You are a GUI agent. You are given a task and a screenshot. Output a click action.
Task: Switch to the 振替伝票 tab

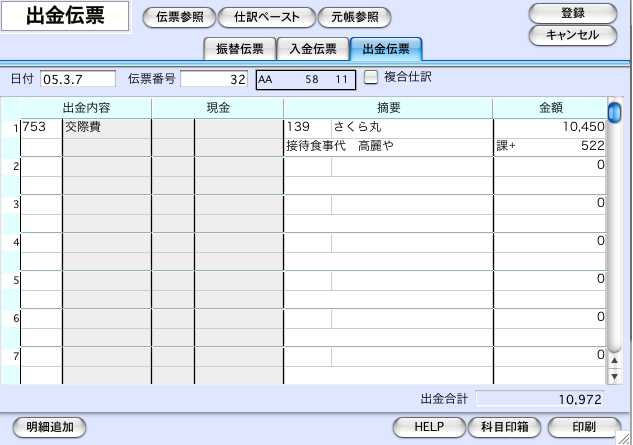[238, 48]
